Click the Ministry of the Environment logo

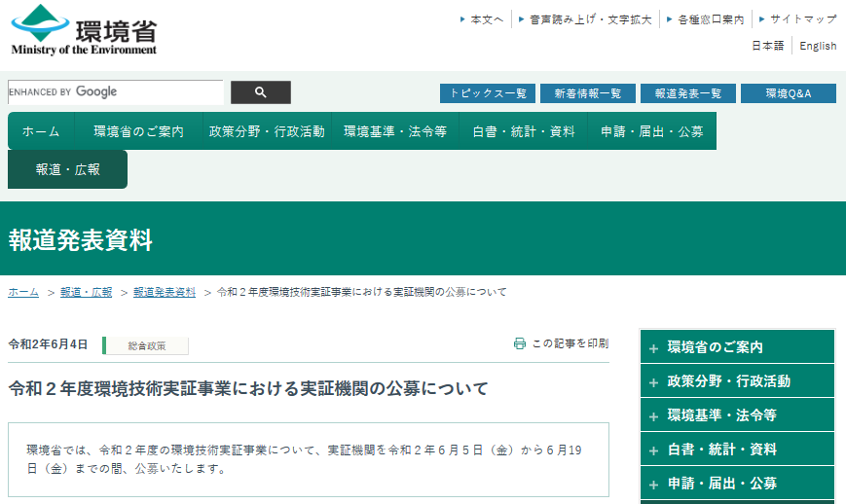click(84, 30)
